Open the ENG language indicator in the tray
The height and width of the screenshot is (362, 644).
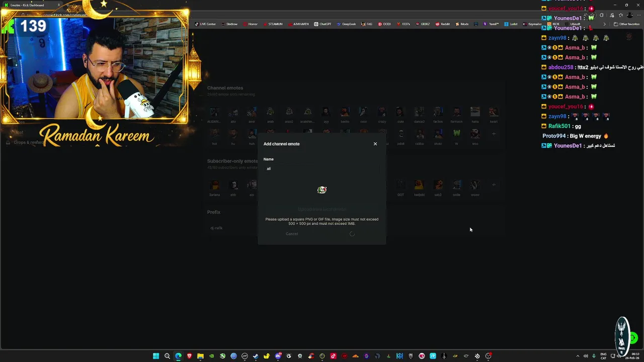[604, 356]
